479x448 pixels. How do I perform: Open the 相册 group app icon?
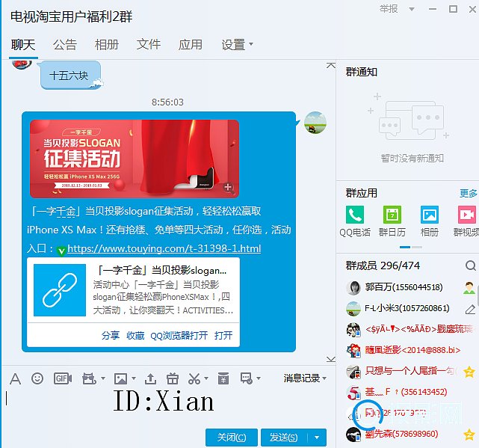click(x=430, y=215)
